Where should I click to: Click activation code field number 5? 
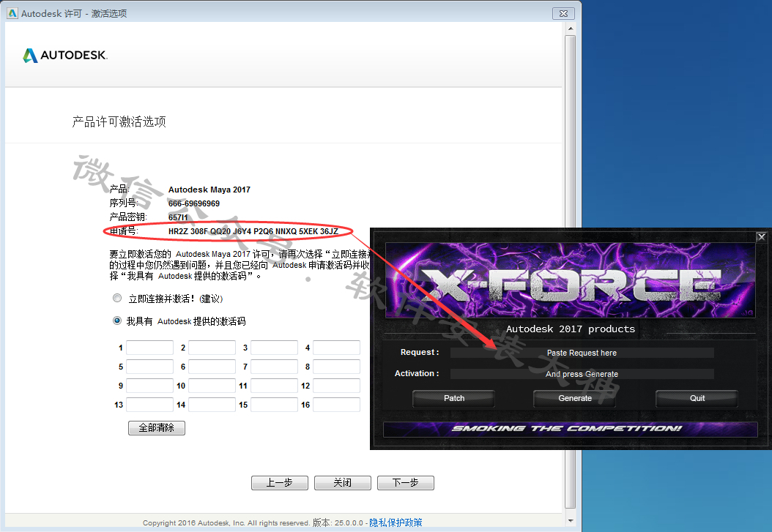pyautogui.click(x=149, y=367)
